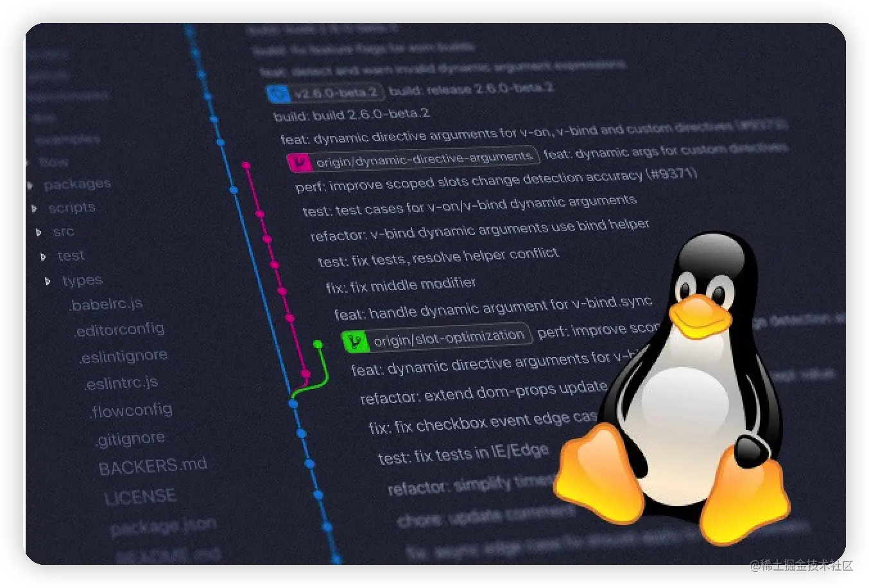Select the types folder name
Screen dimensions: 869x588
click(82, 281)
